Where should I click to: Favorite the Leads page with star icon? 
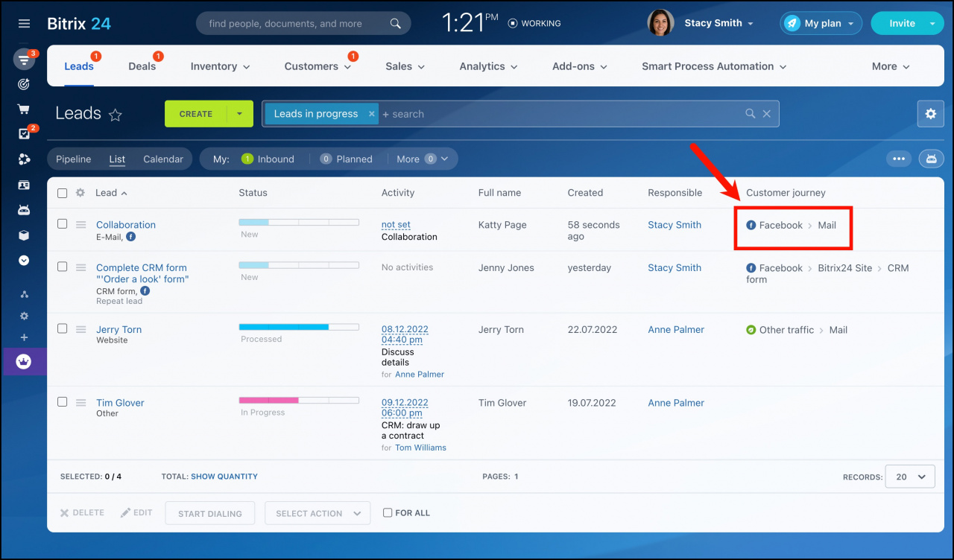pyautogui.click(x=116, y=115)
